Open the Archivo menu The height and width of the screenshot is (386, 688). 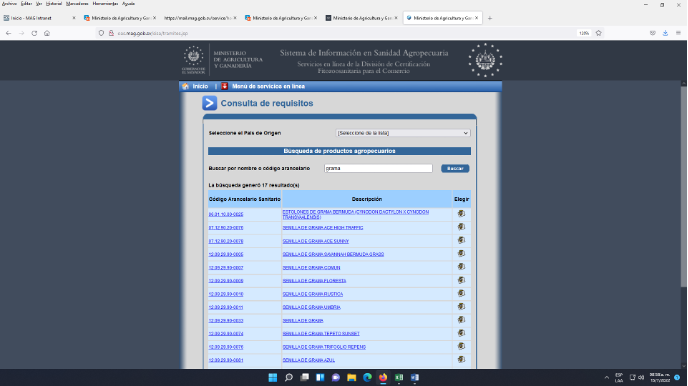coord(9,4)
